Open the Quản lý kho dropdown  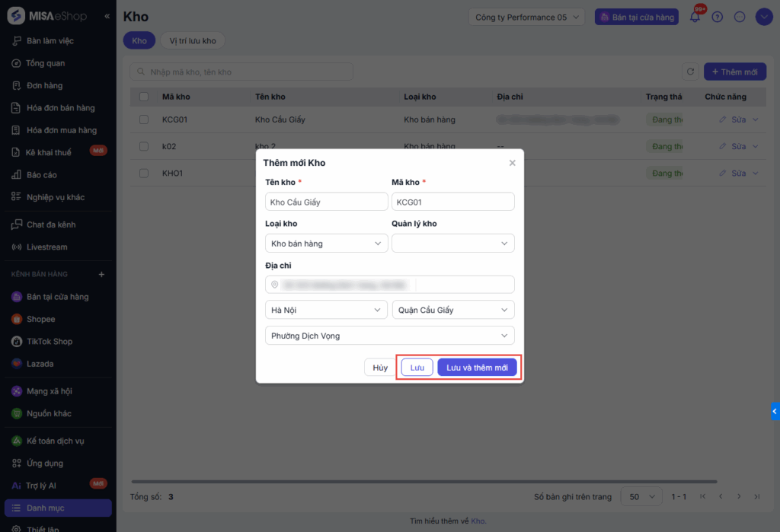coord(452,244)
